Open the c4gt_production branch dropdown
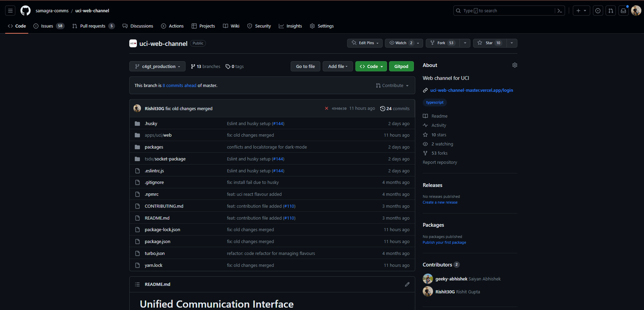This screenshot has width=644, height=310. [x=157, y=66]
